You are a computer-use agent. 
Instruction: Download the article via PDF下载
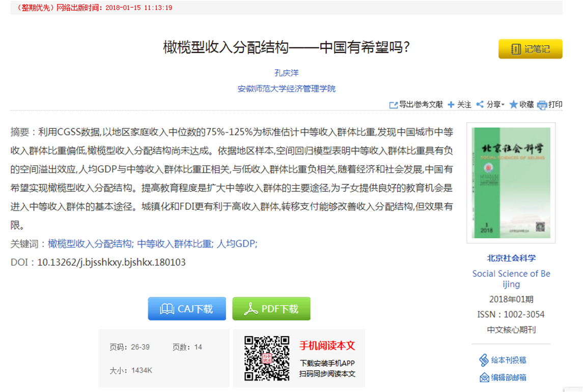click(x=271, y=309)
